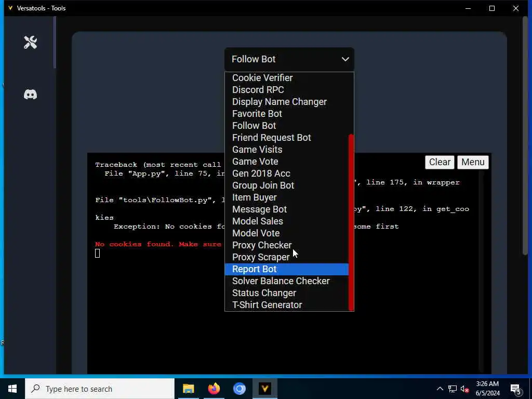The height and width of the screenshot is (399, 532).
Task: Open Chromium browser taskbar icon
Action: click(239, 389)
